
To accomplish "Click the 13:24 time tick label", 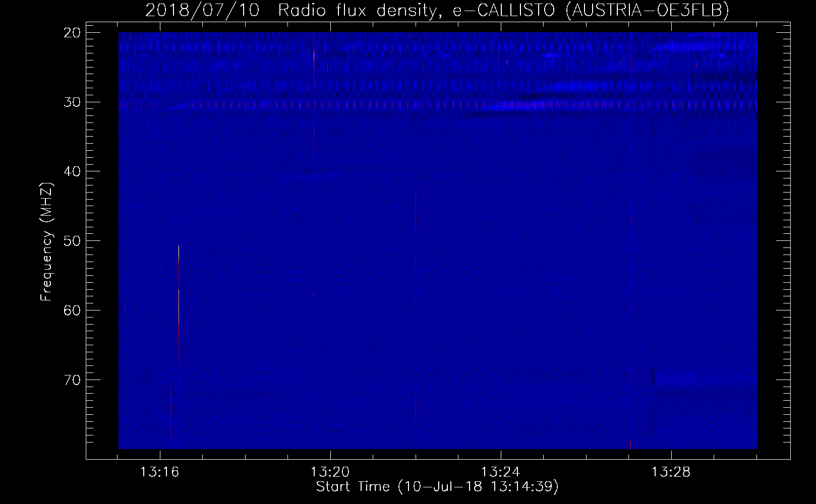I will point(501,472).
